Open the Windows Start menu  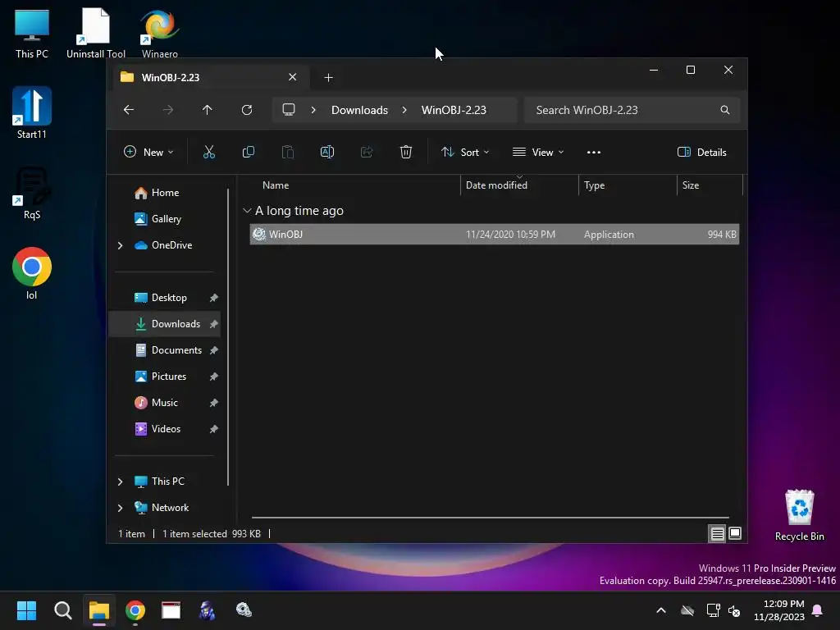coord(26,610)
